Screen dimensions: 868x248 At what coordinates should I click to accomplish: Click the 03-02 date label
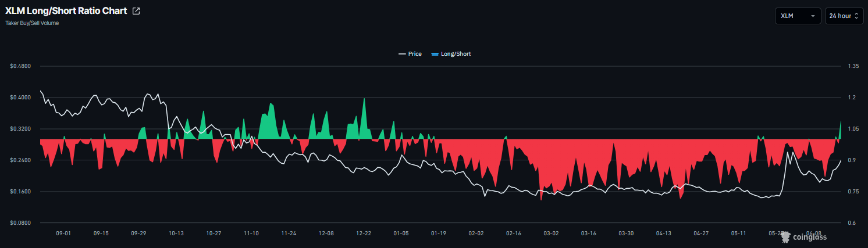point(551,233)
